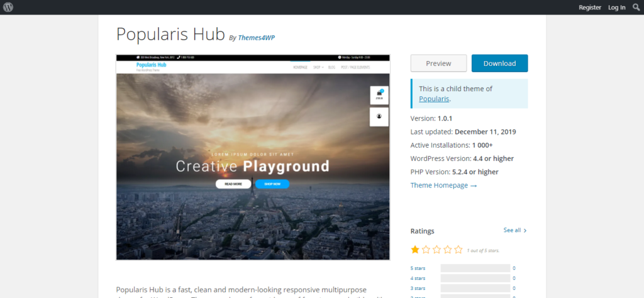Open 3 stars reviews filter
Viewport: 644px width, 298px height.
tap(418, 288)
